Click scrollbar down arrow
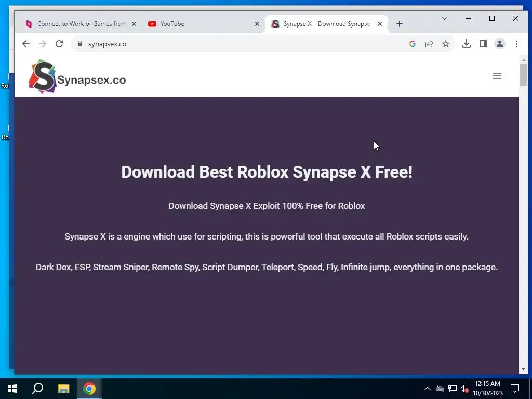Screen dimensions: 532x399 pos(523,369)
